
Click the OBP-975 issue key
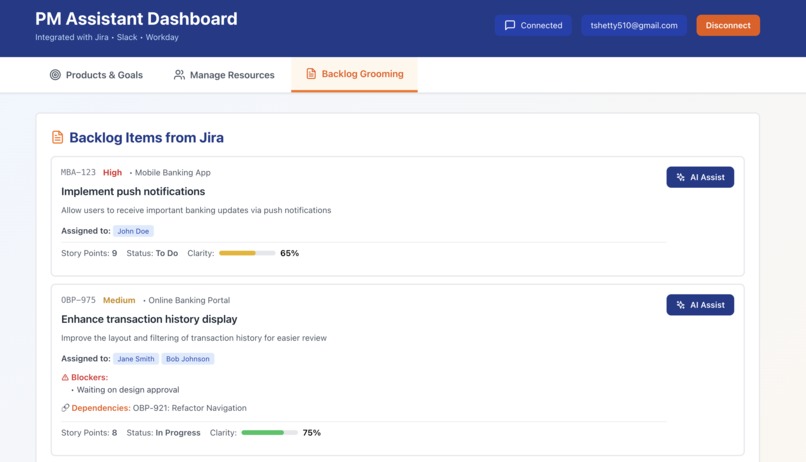pyautogui.click(x=78, y=300)
